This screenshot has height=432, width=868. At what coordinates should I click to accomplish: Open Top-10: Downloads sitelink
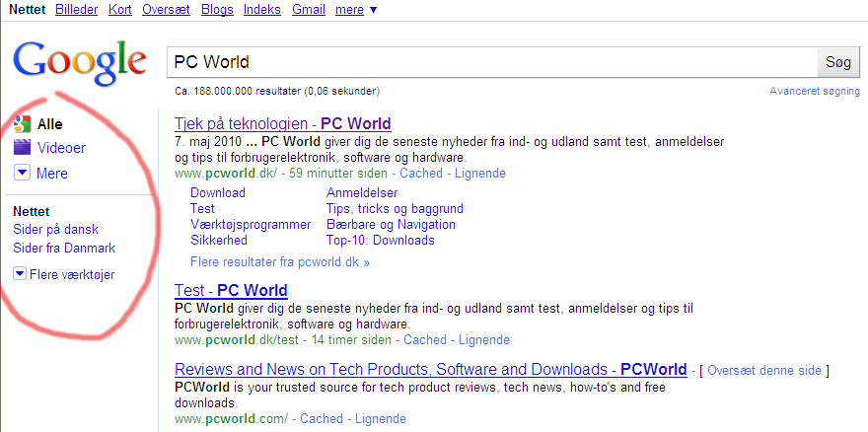coord(380,241)
